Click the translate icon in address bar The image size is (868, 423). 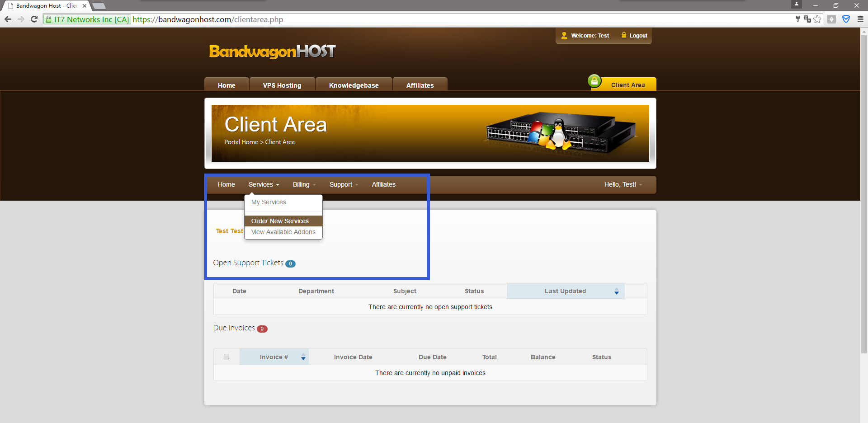[807, 19]
